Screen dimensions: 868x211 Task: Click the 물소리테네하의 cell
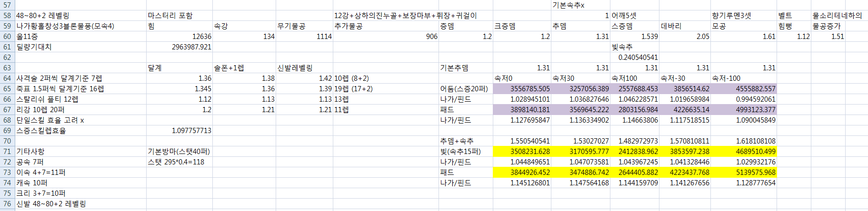coord(837,16)
